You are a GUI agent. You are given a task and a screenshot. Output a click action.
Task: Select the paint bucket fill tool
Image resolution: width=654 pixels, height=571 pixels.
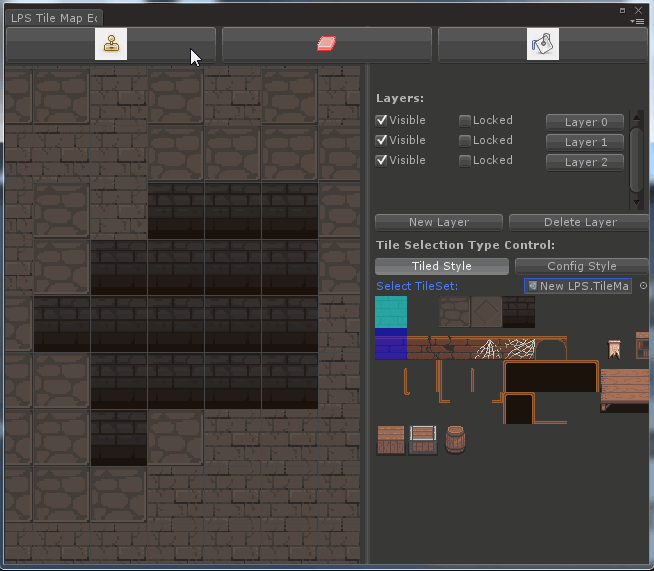click(543, 44)
